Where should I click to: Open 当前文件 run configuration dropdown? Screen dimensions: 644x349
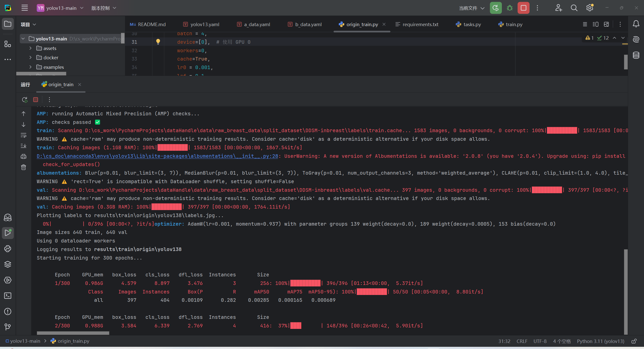[x=471, y=8]
